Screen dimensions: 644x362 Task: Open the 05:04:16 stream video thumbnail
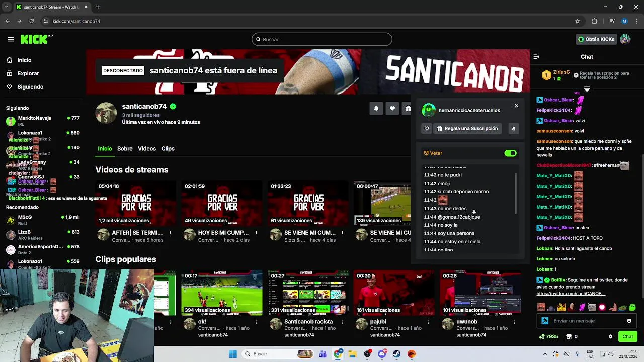click(x=136, y=203)
